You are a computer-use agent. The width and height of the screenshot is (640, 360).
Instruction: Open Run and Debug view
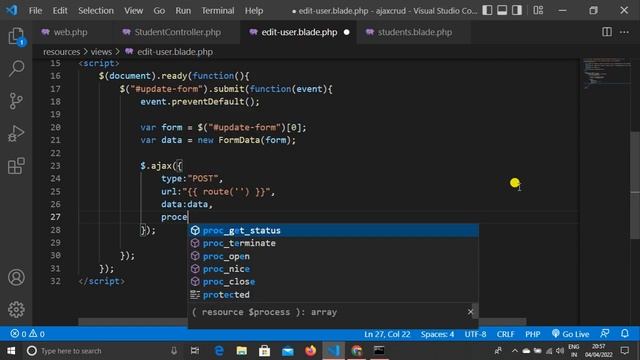(16, 133)
